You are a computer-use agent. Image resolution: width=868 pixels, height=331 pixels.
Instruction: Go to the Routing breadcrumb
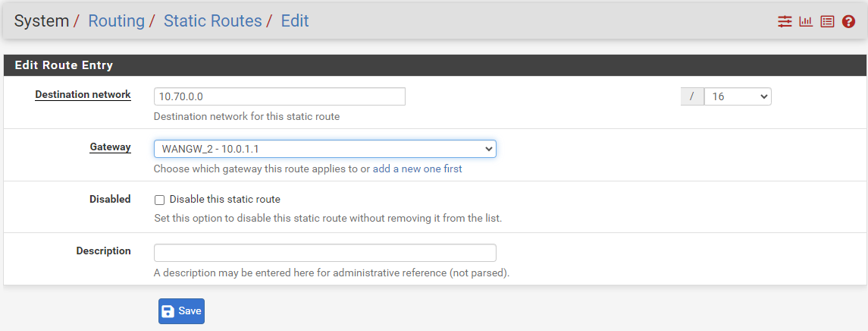click(116, 21)
